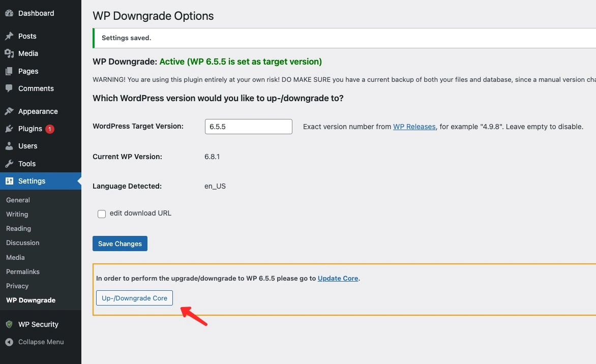Open the Tools menu
Viewport: 596px width, 364px height.
[x=27, y=164]
